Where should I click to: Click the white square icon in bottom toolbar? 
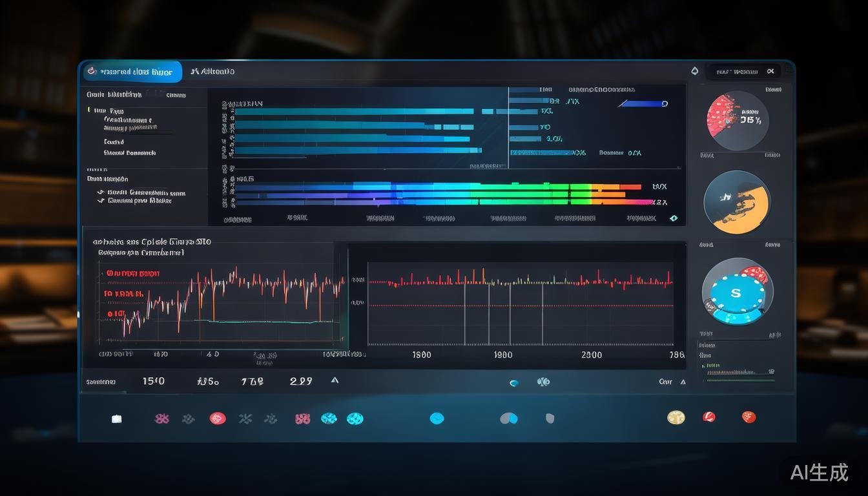[116, 418]
